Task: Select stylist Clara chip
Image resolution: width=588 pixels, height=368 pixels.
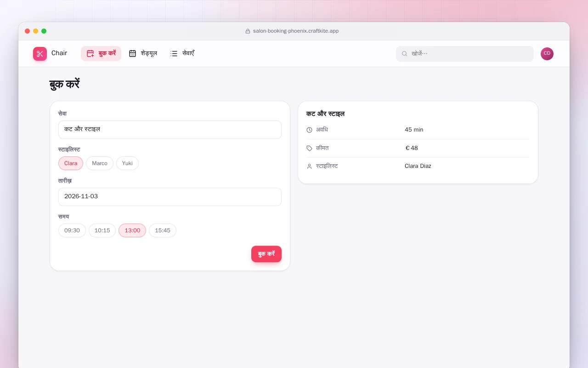Action: tap(71, 163)
